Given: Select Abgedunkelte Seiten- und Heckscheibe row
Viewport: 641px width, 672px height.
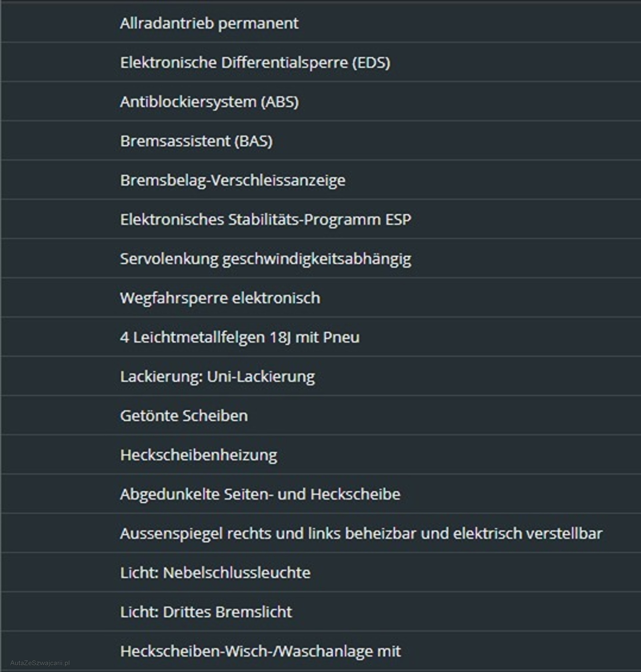Looking at the screenshot, I should pos(321,494).
